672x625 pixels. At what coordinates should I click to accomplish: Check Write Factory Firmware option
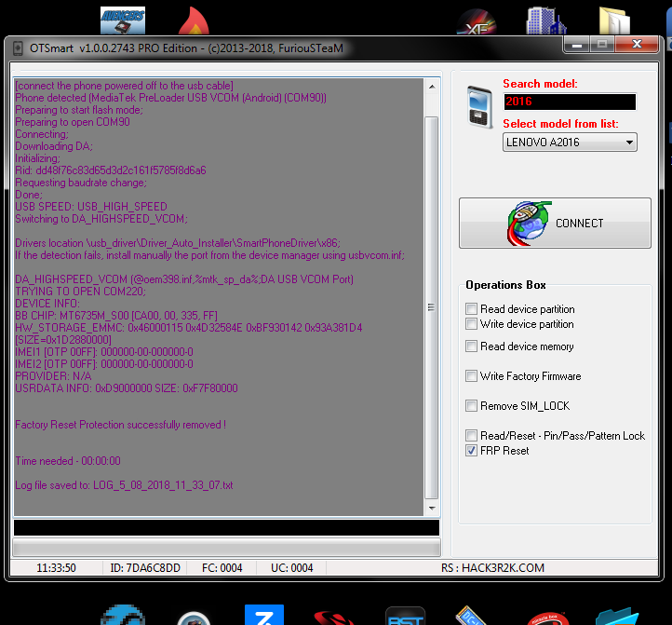pyautogui.click(x=472, y=376)
